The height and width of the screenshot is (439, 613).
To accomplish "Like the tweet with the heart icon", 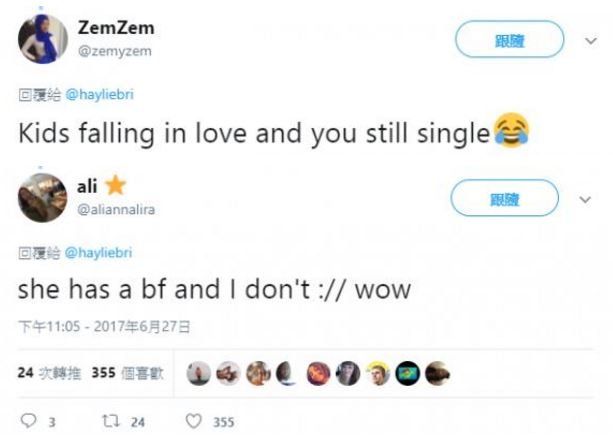I will click(x=194, y=422).
